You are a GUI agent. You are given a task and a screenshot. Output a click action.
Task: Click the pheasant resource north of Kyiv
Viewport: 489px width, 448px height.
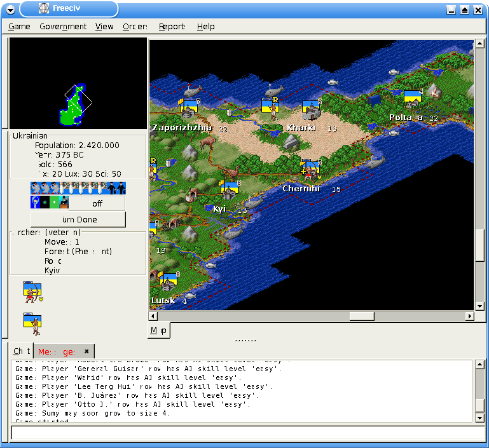(231, 172)
